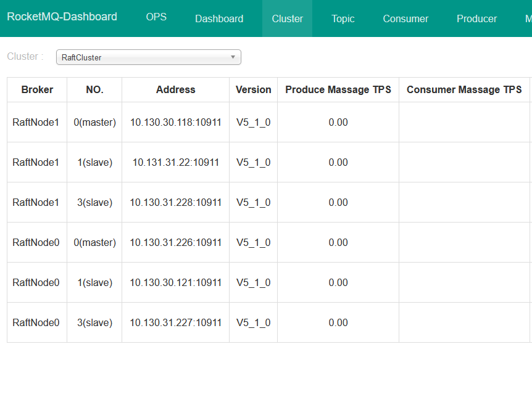The image size is (532, 405).
Task: Click the NO. column header
Action: tap(94, 90)
